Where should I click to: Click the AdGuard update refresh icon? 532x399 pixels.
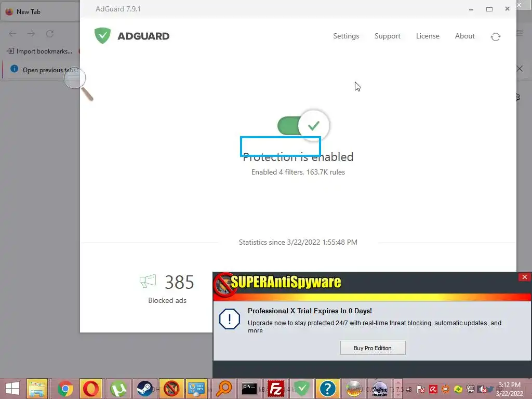pyautogui.click(x=495, y=36)
